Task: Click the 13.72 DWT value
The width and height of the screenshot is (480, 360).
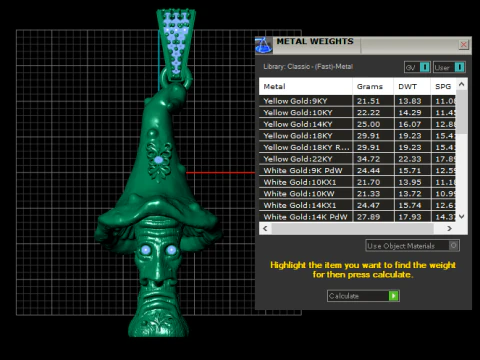Action: pyautogui.click(x=410, y=194)
